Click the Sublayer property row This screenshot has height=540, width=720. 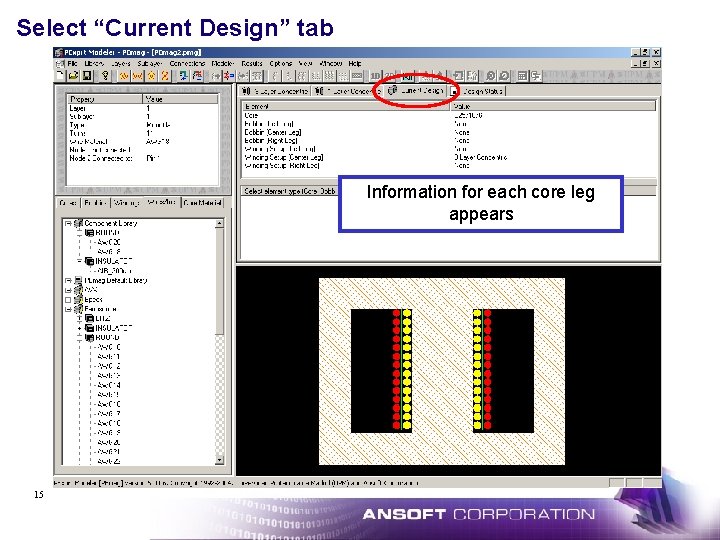[142, 117]
